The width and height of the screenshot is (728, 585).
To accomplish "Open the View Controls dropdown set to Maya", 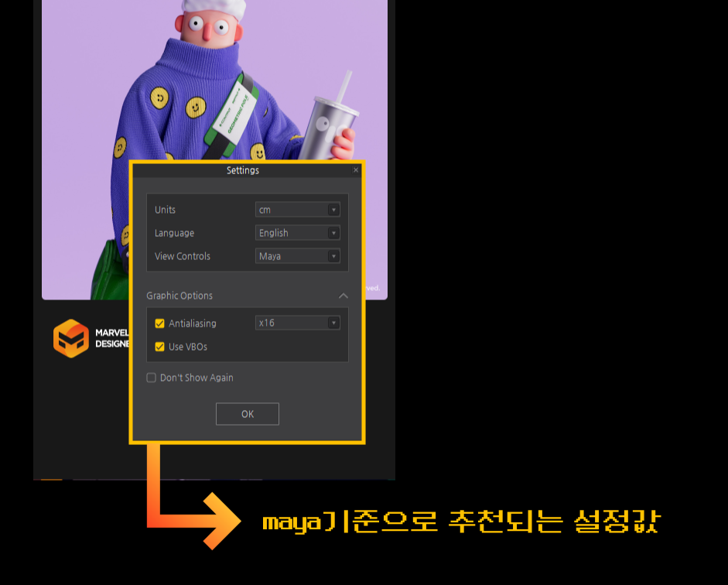I will pos(298,256).
